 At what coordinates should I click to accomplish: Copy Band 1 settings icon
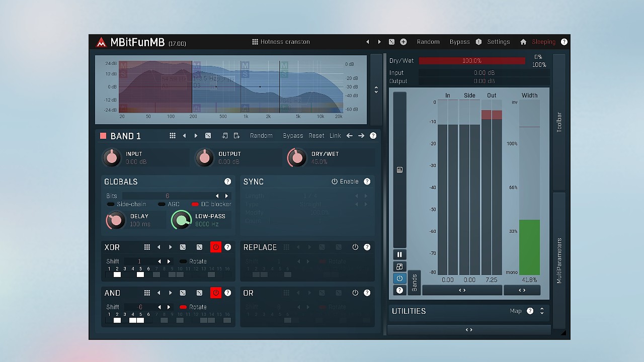(225, 136)
